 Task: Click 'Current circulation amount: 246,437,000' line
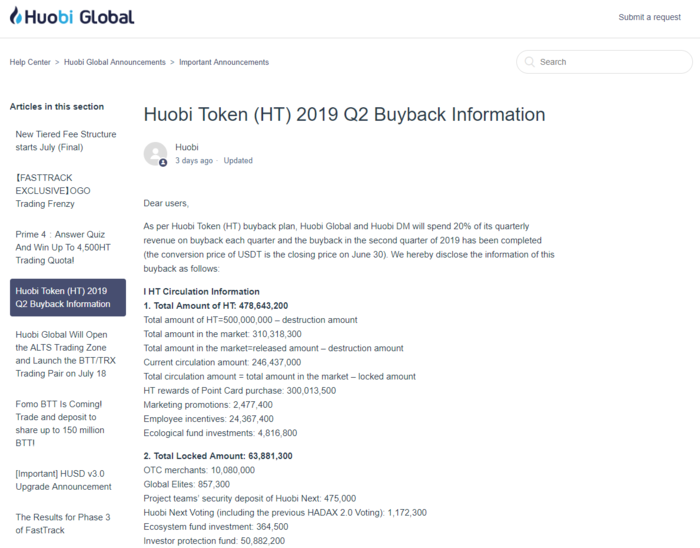(222, 362)
